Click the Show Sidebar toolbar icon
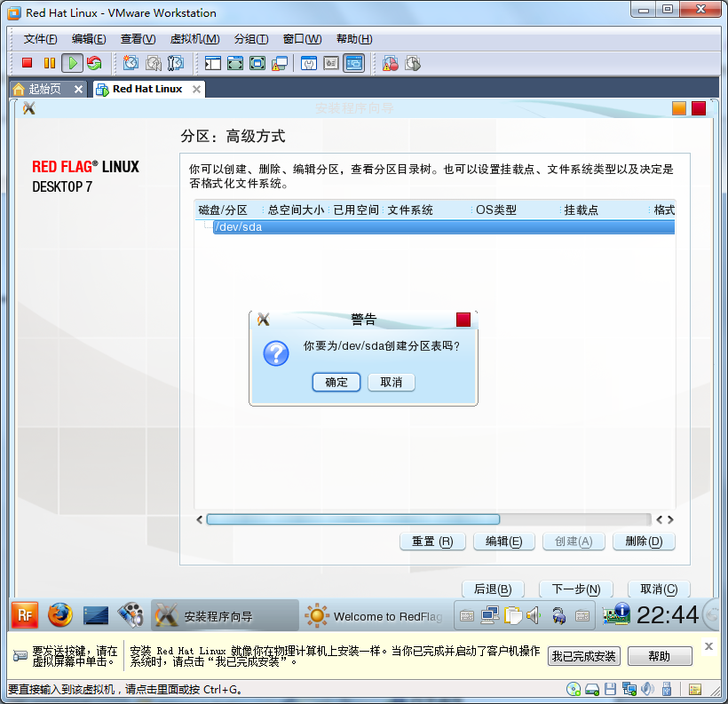The width and height of the screenshot is (728, 704). [x=213, y=63]
